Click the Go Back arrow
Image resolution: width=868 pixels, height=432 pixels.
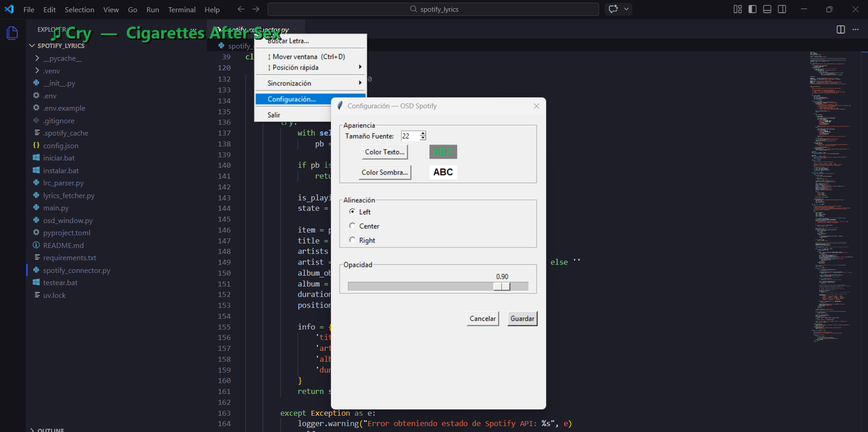click(x=241, y=10)
